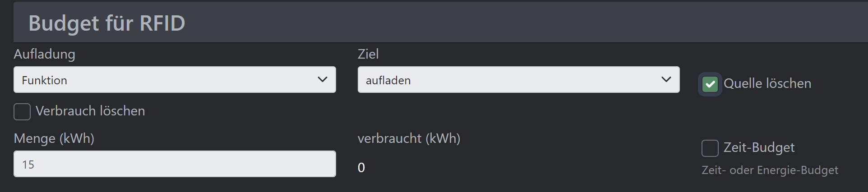Viewport: 868px width, 192px height.
Task: Click the Zeit-Budget label text
Action: pos(759,147)
